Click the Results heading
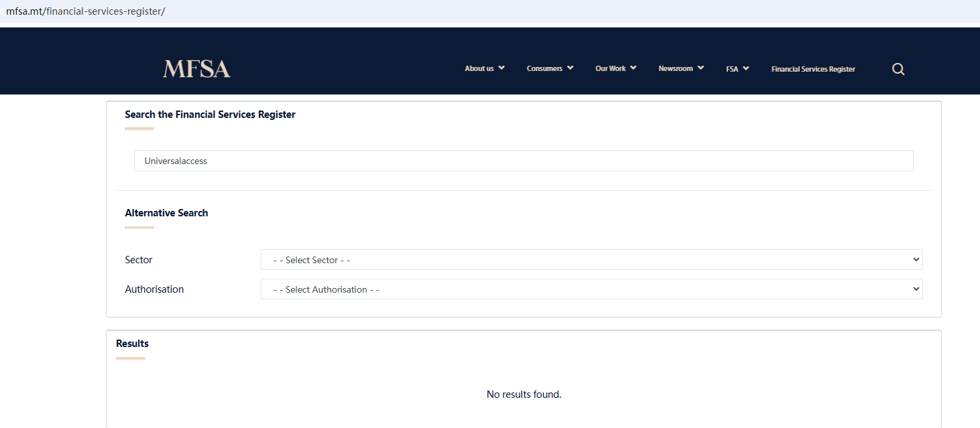The image size is (980, 428). tap(132, 344)
